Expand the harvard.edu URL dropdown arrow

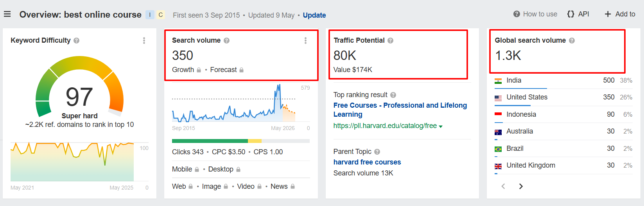pyautogui.click(x=441, y=126)
